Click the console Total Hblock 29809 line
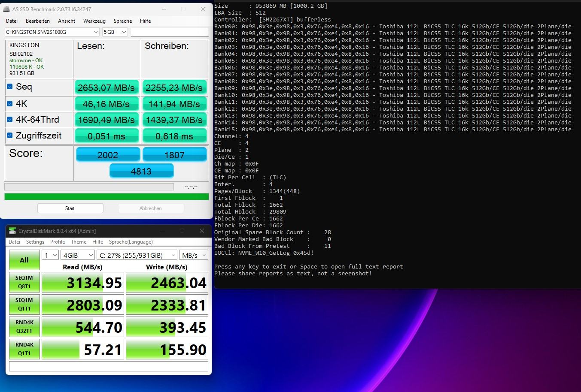This screenshot has width=581, height=392. click(x=250, y=212)
